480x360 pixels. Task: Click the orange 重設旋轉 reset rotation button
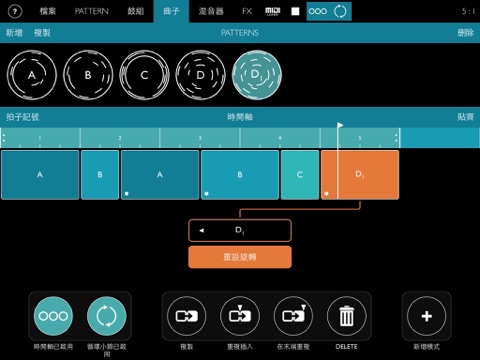[x=240, y=257]
